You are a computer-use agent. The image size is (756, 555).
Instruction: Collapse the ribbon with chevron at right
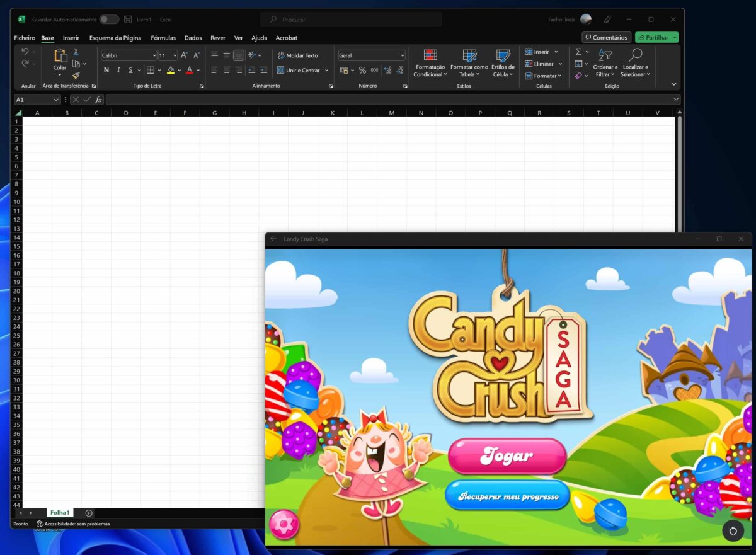pos(673,84)
